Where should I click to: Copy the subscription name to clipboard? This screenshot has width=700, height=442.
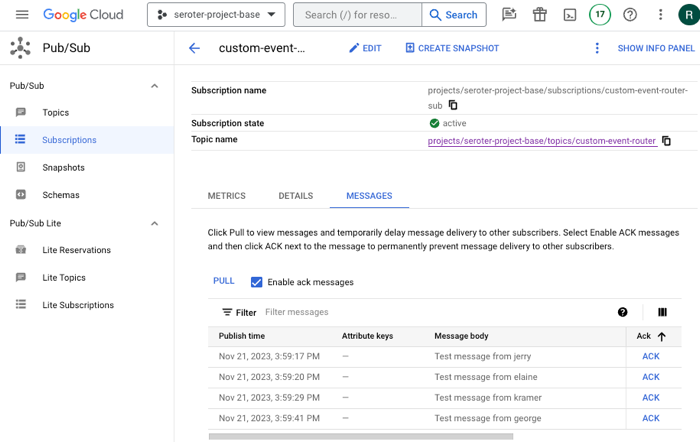453,105
